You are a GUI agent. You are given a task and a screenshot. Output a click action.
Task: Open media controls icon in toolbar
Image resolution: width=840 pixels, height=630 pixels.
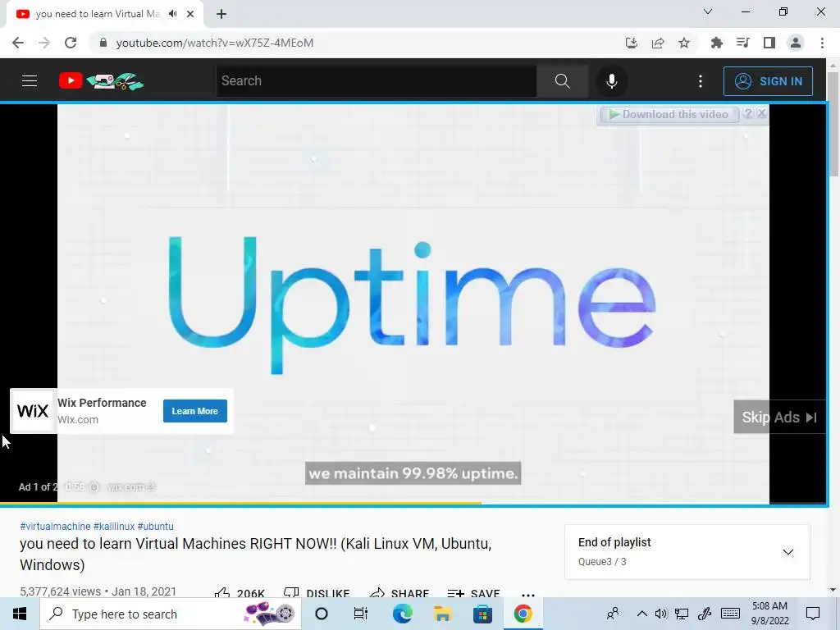[x=743, y=43]
